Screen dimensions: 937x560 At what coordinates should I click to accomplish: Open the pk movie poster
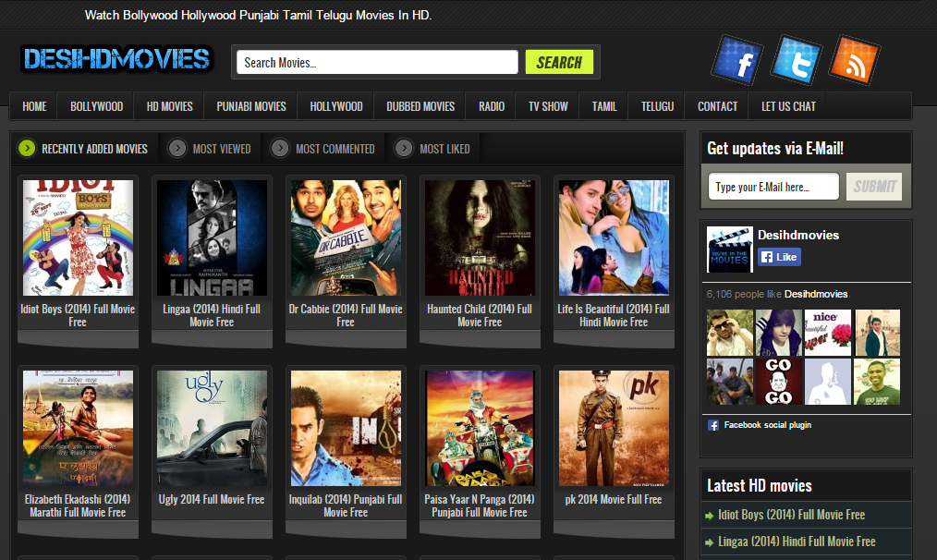[614, 428]
